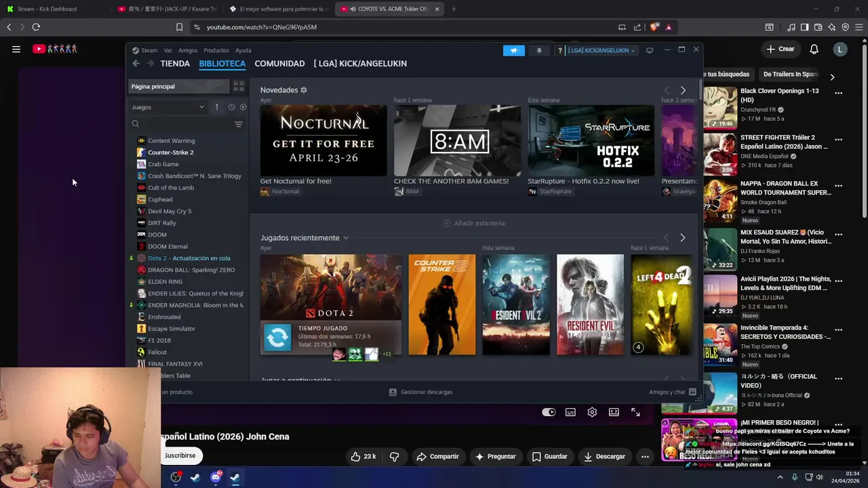
Task: Open Amigos y chat icon in Steam
Action: [x=692, y=392]
